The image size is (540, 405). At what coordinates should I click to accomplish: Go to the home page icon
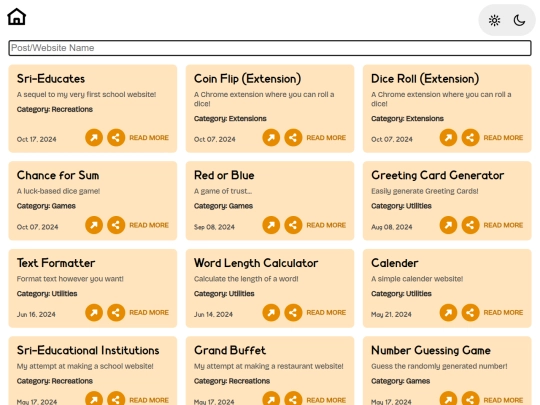tap(17, 17)
